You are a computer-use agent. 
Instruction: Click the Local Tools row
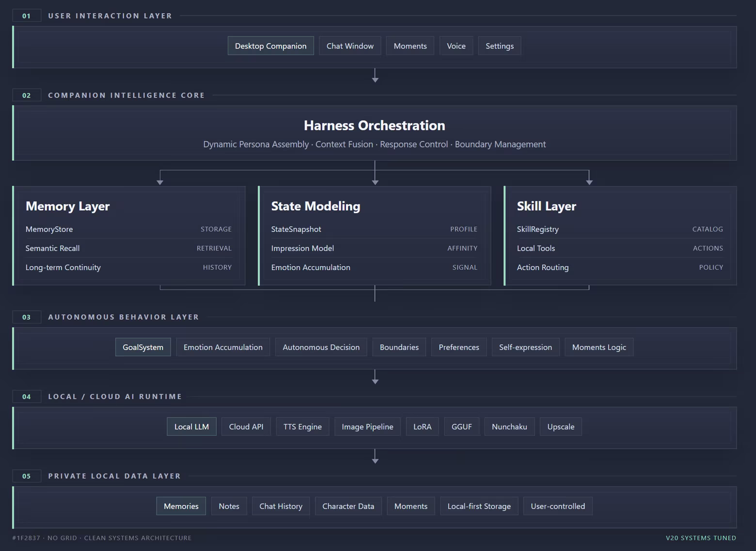pyautogui.click(x=620, y=248)
